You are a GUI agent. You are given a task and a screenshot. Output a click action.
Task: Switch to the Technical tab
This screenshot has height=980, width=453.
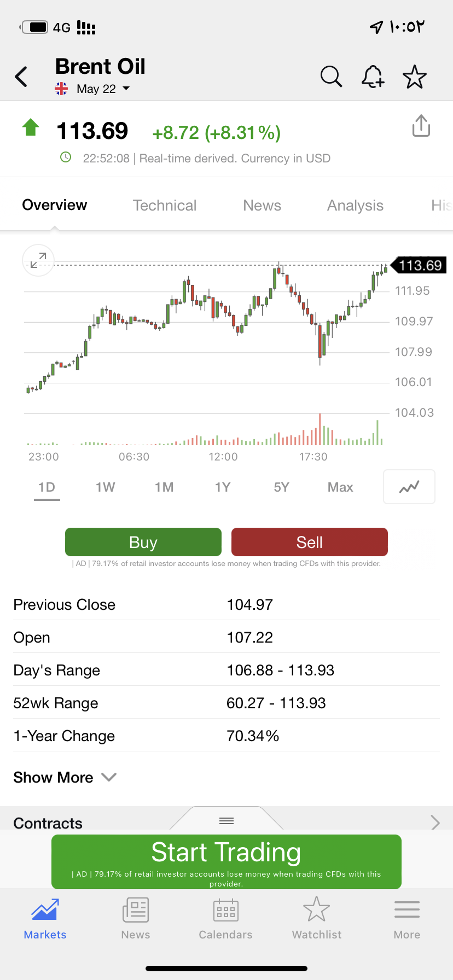pyautogui.click(x=165, y=205)
